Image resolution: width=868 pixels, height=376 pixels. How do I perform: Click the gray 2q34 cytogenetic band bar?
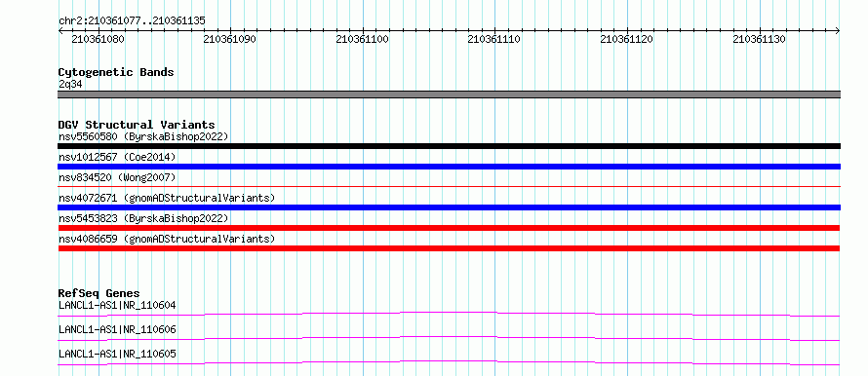point(449,94)
